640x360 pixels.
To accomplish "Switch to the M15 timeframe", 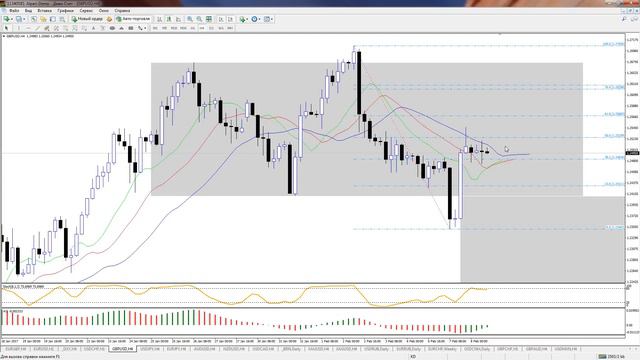I will [x=174, y=28].
